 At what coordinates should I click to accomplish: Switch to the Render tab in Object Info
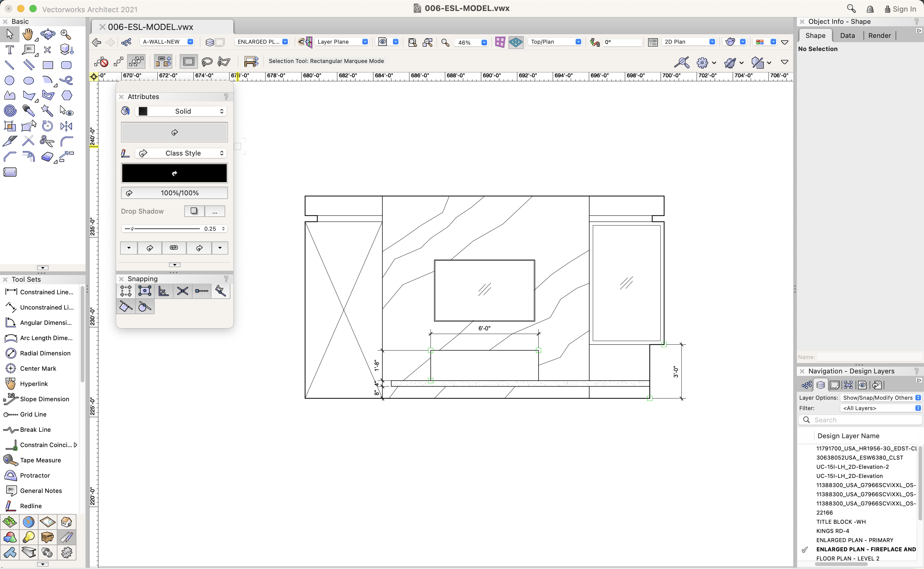pos(879,35)
